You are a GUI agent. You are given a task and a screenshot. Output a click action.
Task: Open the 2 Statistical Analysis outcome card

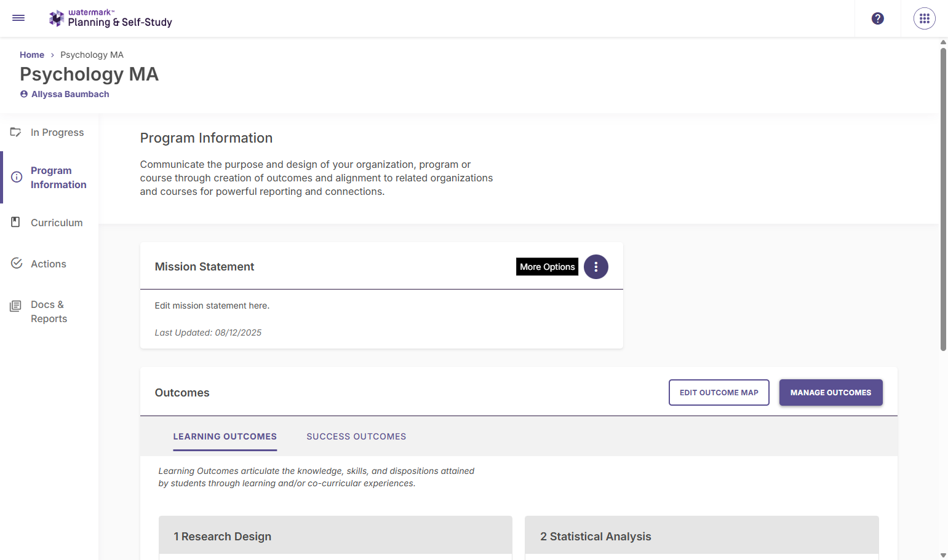pyautogui.click(x=702, y=536)
